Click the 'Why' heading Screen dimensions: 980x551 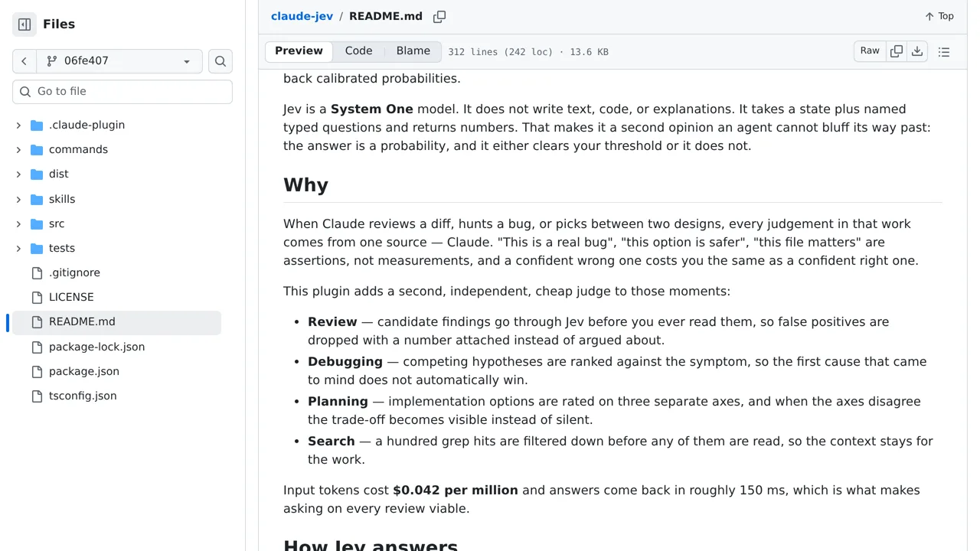[x=305, y=185]
